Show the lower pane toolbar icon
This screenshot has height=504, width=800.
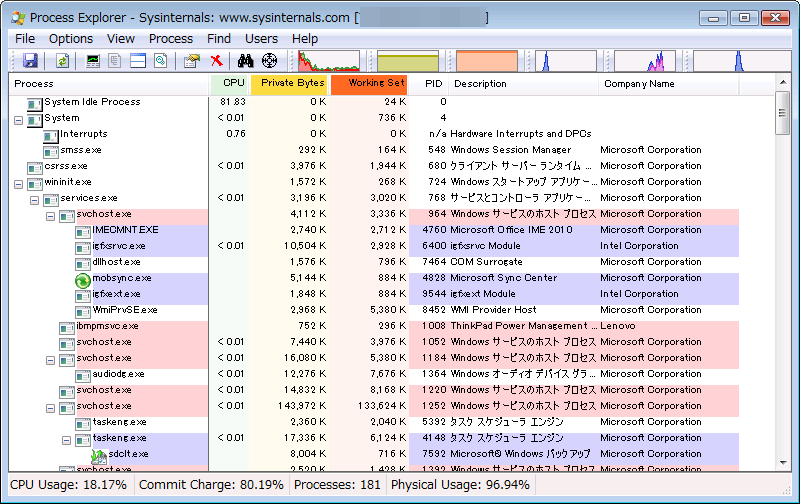138,61
